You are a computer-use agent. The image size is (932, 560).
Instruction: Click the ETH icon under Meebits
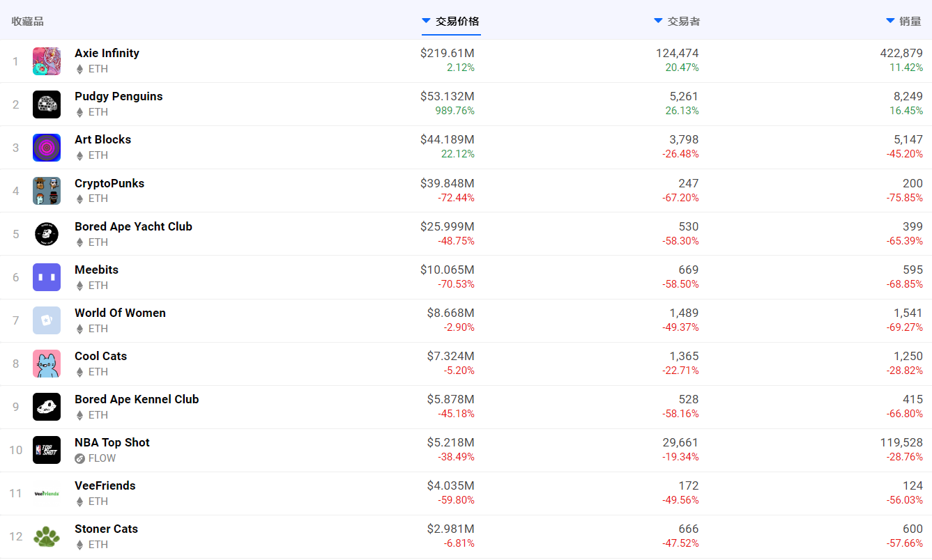[79, 286]
